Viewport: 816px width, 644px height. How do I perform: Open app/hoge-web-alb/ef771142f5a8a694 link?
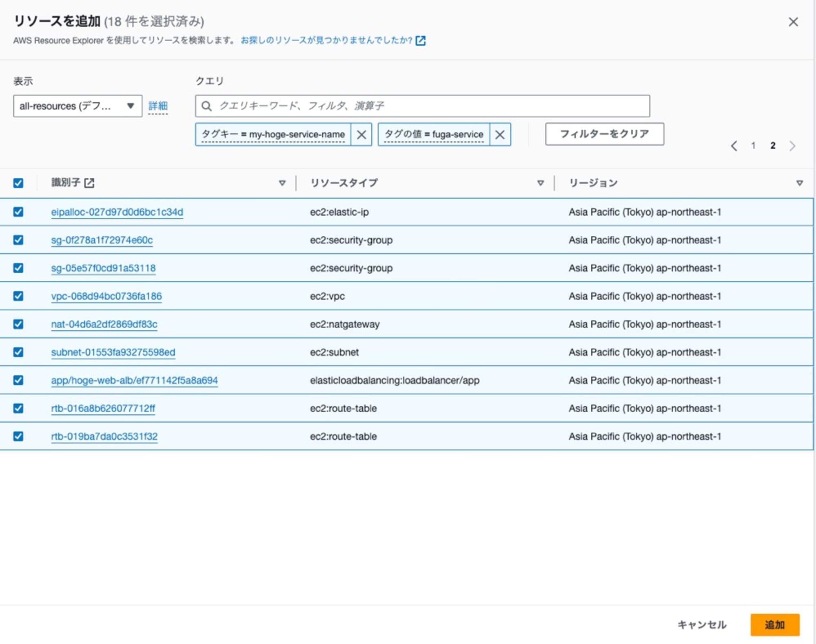coord(134,381)
